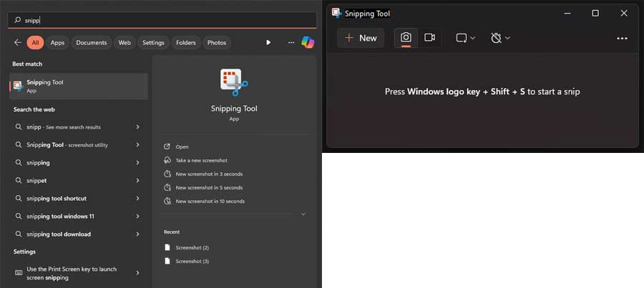
Task: Select the All filter tab
Action: tap(35, 43)
